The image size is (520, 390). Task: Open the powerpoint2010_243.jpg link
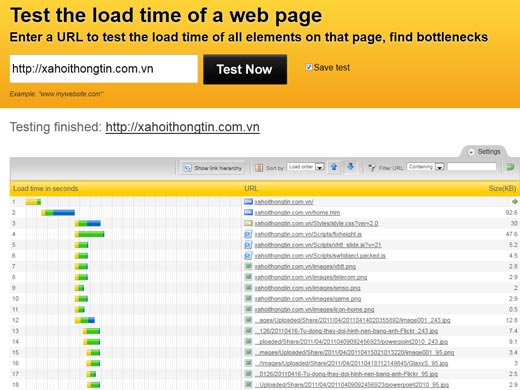pyautogui.click(x=351, y=342)
